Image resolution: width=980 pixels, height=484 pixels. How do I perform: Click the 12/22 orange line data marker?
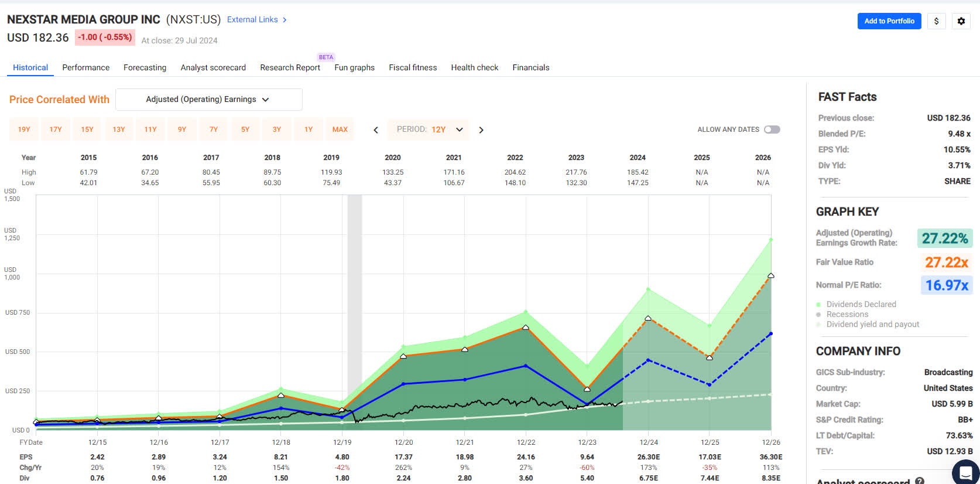[526, 328]
